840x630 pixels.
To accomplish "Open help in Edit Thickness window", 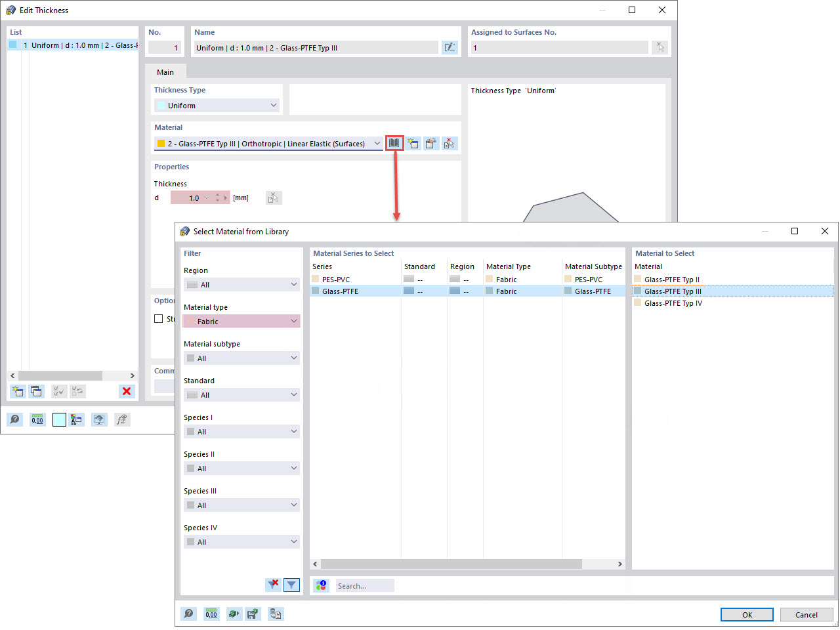I will 14,419.
